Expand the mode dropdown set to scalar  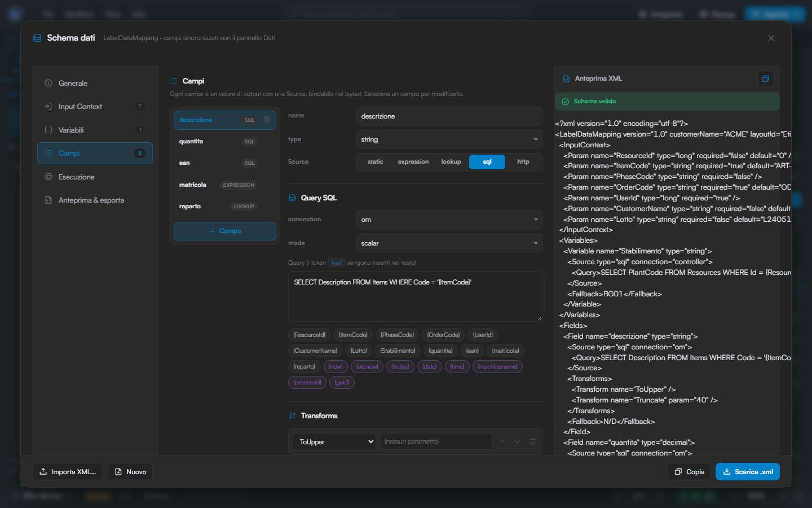tap(449, 243)
